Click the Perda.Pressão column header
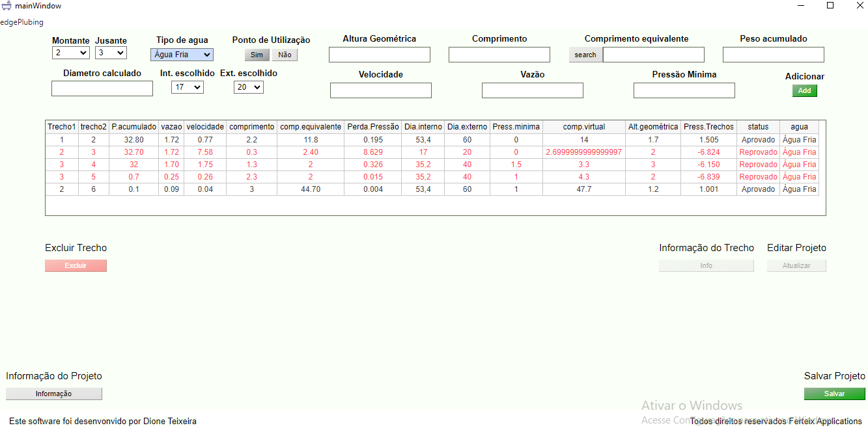 [372, 127]
